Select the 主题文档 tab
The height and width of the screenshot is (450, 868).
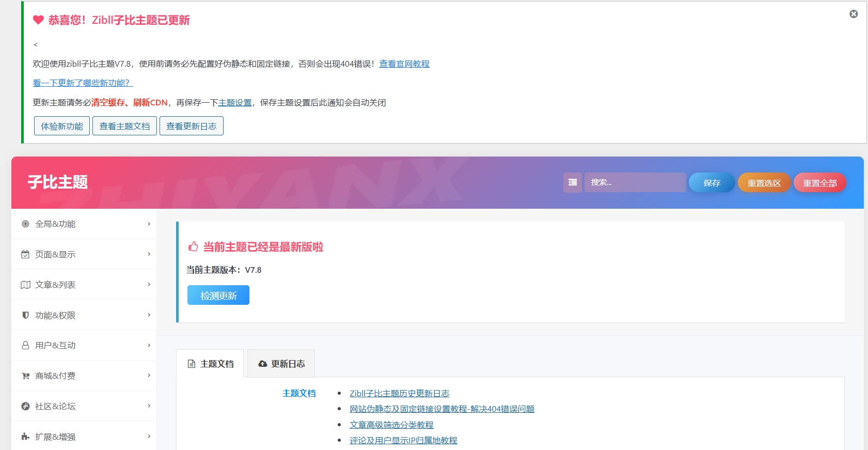210,364
